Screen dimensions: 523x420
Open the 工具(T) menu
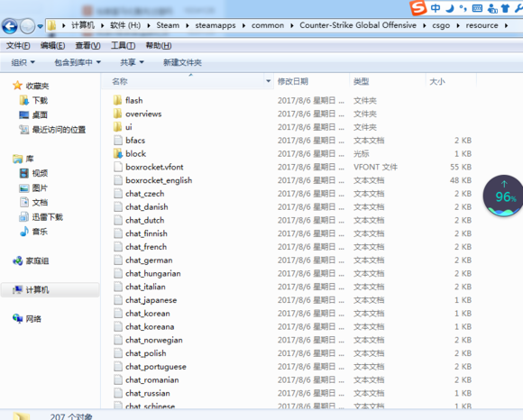[x=123, y=46]
